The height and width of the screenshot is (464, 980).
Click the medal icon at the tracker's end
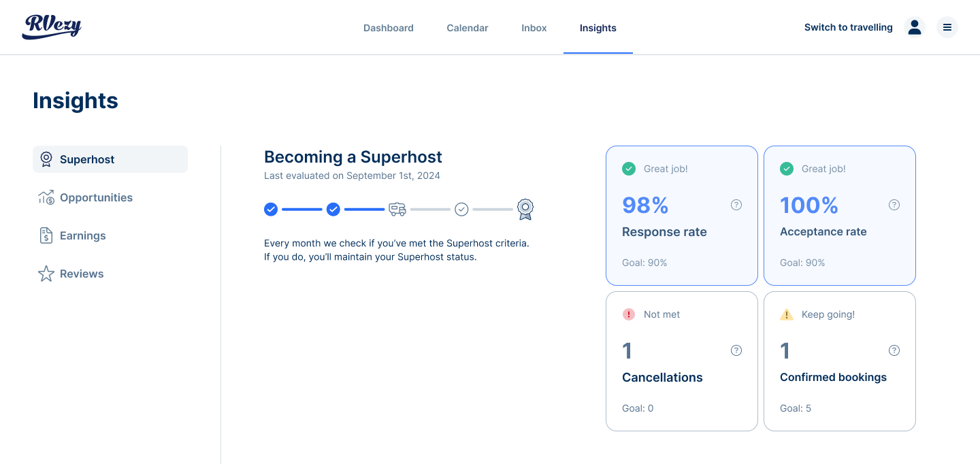point(525,209)
